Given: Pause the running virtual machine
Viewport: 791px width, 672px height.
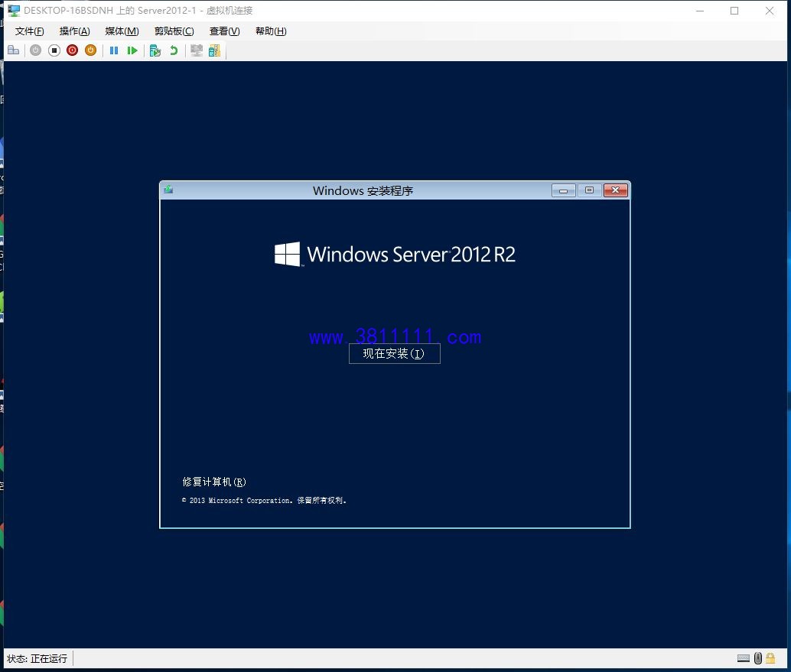Looking at the screenshot, I should [114, 50].
